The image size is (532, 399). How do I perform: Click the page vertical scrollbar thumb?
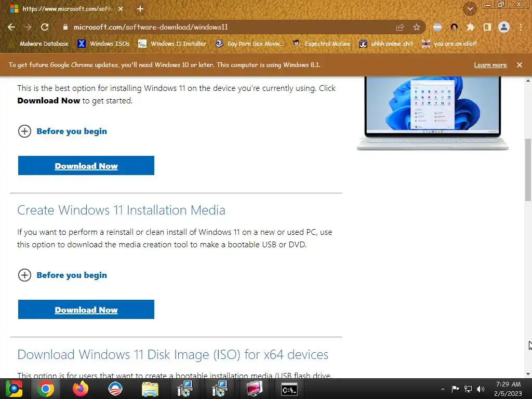coord(528,170)
